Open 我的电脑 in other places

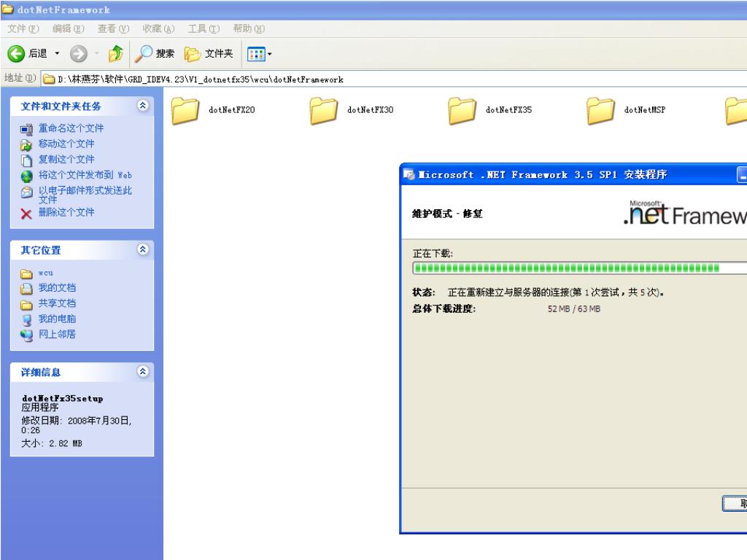point(57,319)
